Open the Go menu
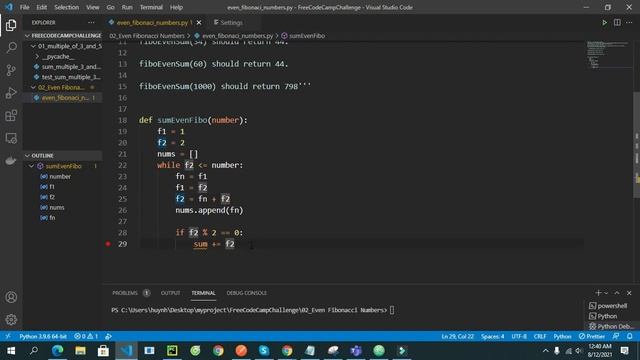The height and width of the screenshot is (360, 640). click(x=111, y=7)
